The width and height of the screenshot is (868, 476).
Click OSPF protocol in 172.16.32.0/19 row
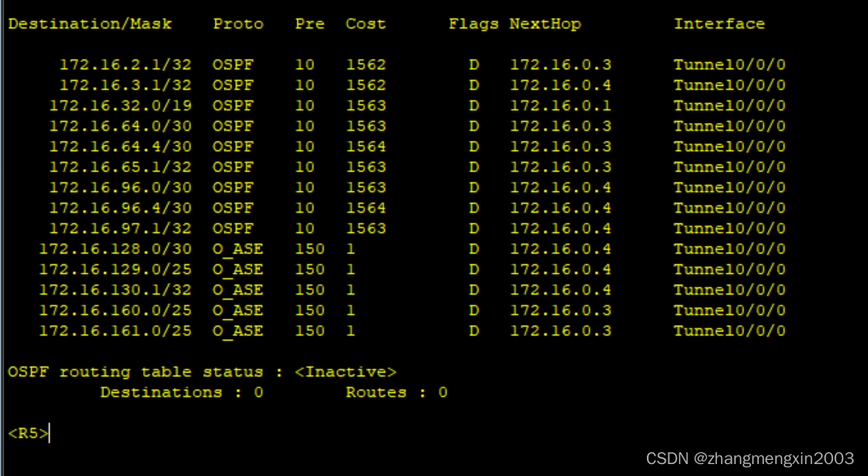[x=233, y=106]
